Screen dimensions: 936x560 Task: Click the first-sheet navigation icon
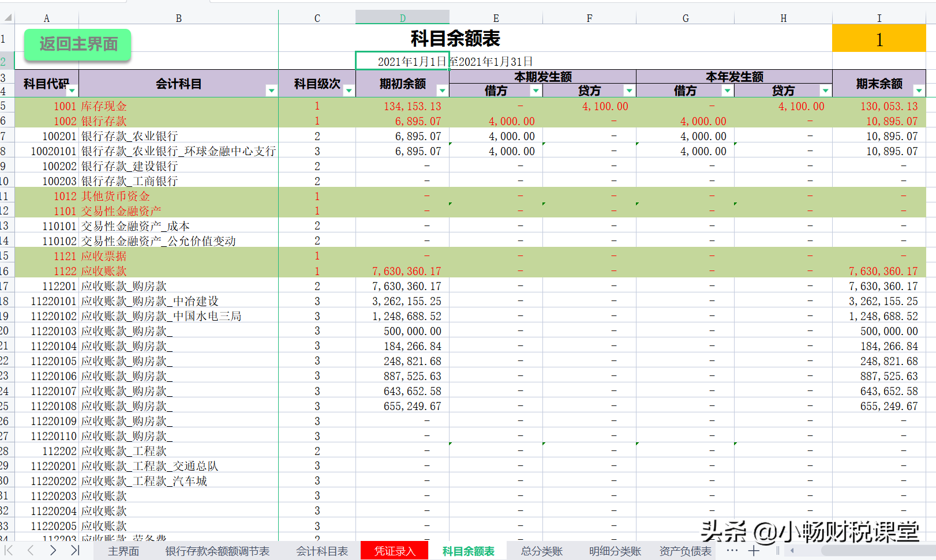click(x=9, y=551)
